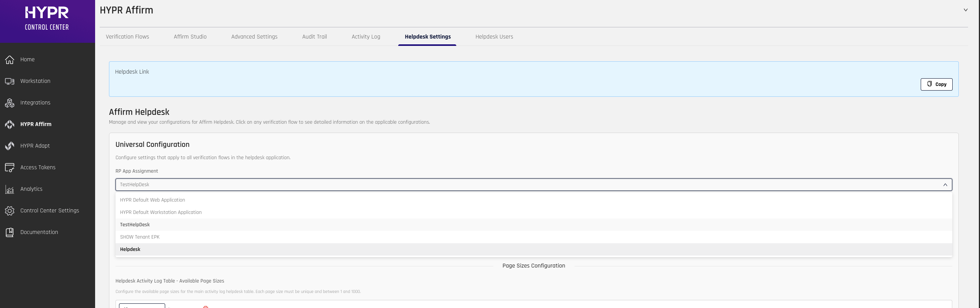This screenshot has width=980, height=308.
Task: Click the Access Tokens key-card icon
Action: (x=10, y=167)
